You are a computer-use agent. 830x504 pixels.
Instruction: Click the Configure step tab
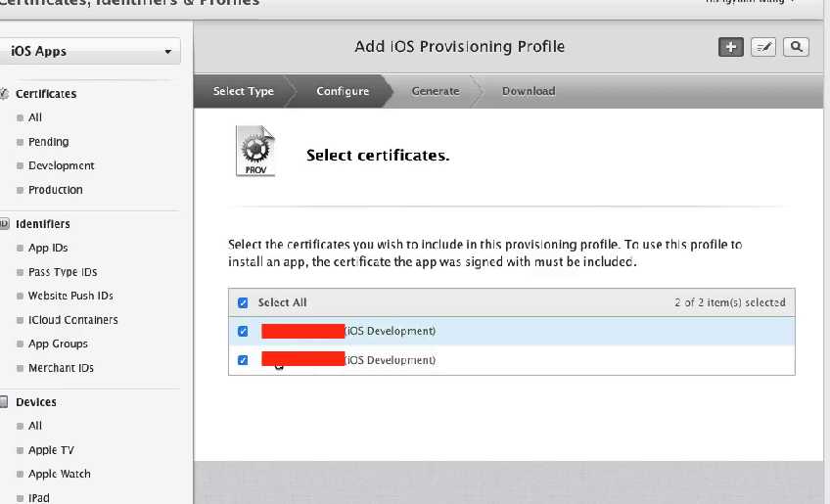click(343, 91)
